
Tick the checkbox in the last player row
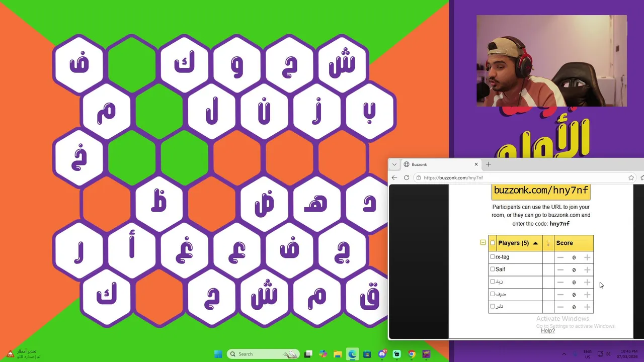coord(493,306)
